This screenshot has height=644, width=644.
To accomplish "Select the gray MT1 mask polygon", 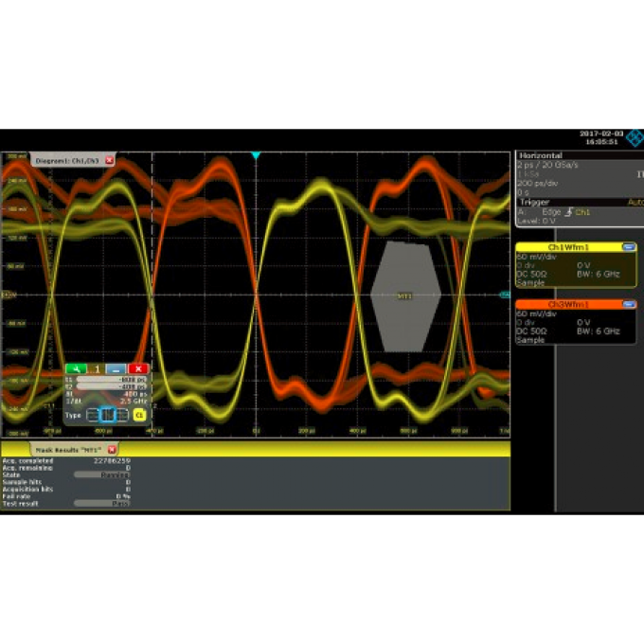I will point(405,295).
